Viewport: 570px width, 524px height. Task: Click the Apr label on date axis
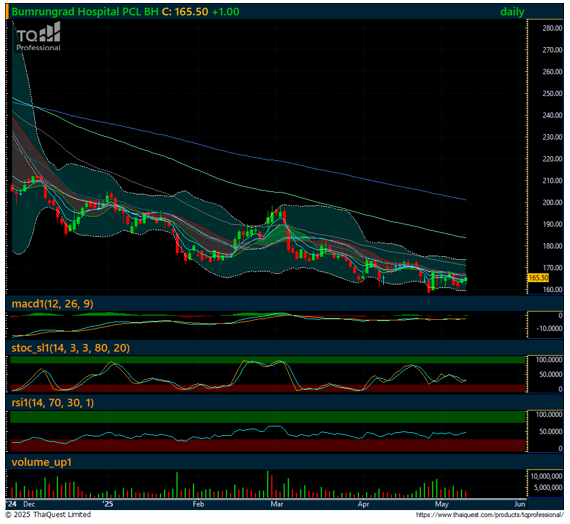pyautogui.click(x=364, y=504)
